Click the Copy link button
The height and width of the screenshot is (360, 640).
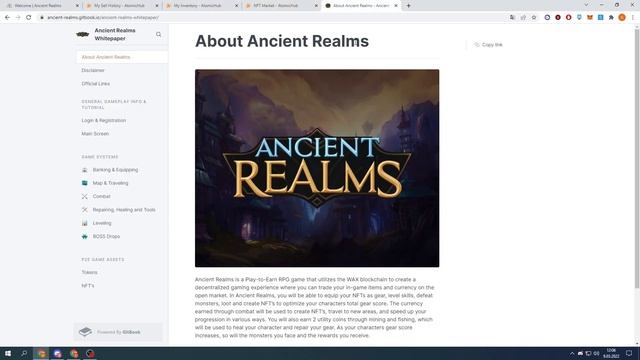[x=488, y=44]
